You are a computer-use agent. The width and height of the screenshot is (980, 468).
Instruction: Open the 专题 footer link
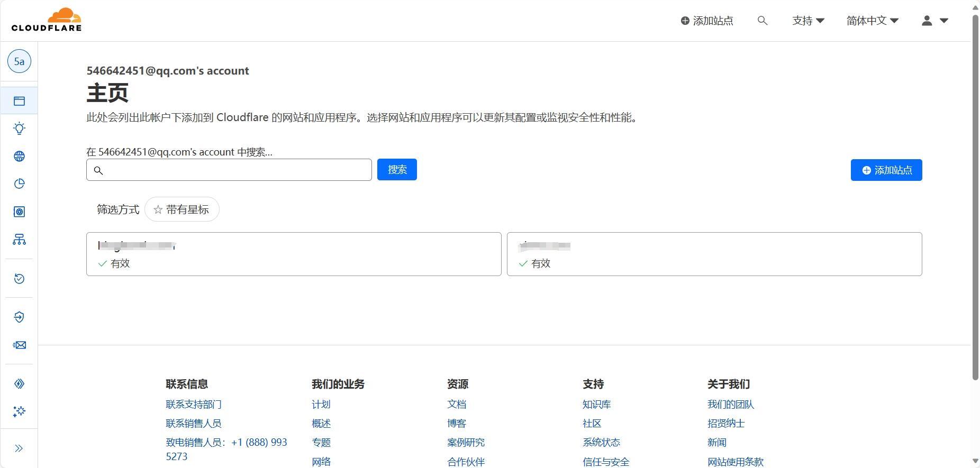point(321,442)
